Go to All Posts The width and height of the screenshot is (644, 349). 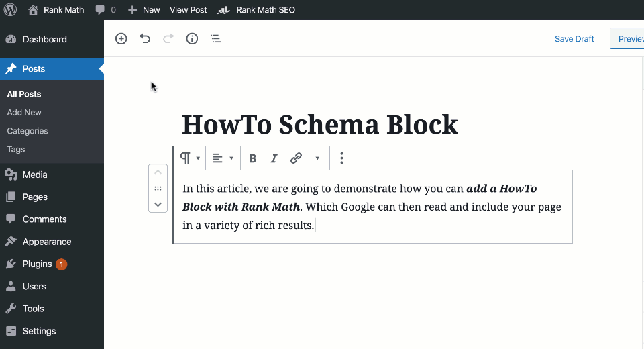pyautogui.click(x=24, y=94)
